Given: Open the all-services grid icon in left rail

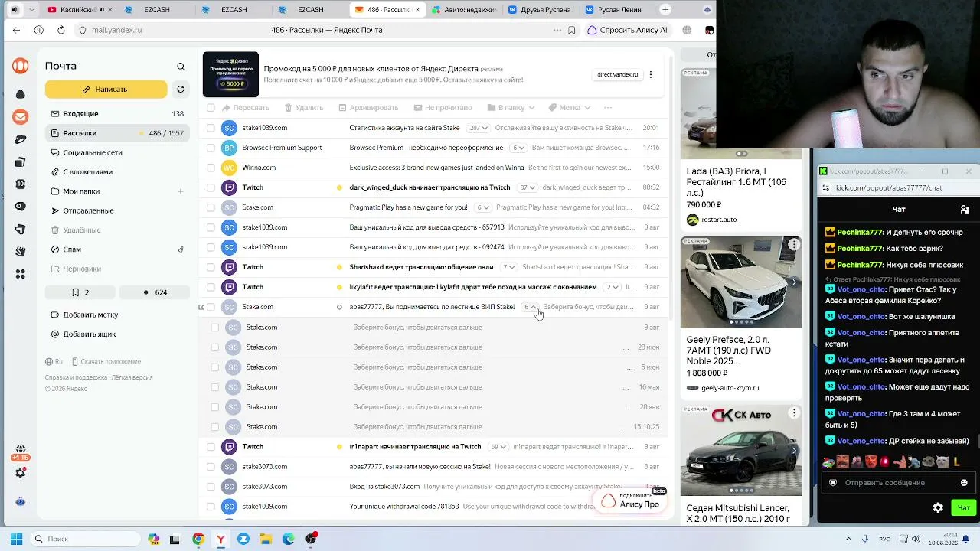Looking at the screenshot, I should click(21, 274).
